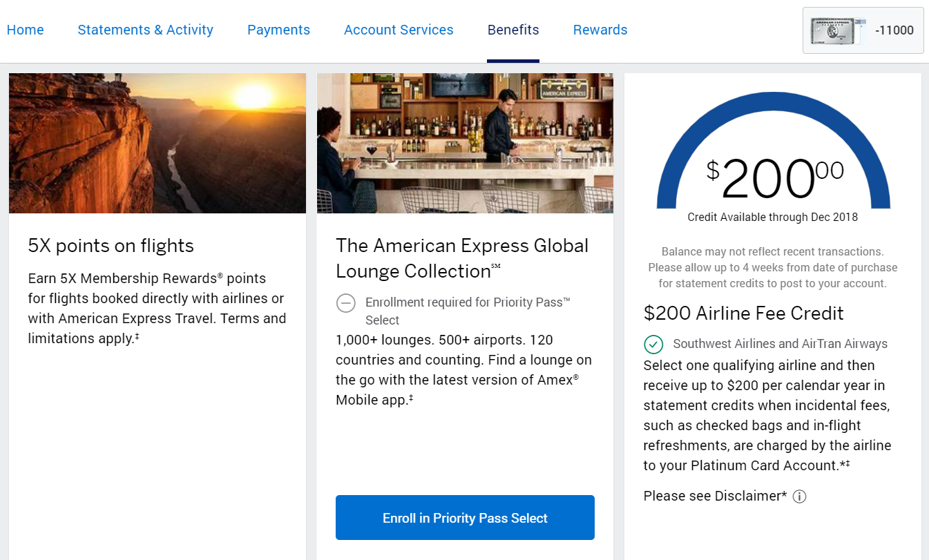Open the Statements & Activity tab
Image resolution: width=929 pixels, height=560 pixels.
pyautogui.click(x=145, y=30)
